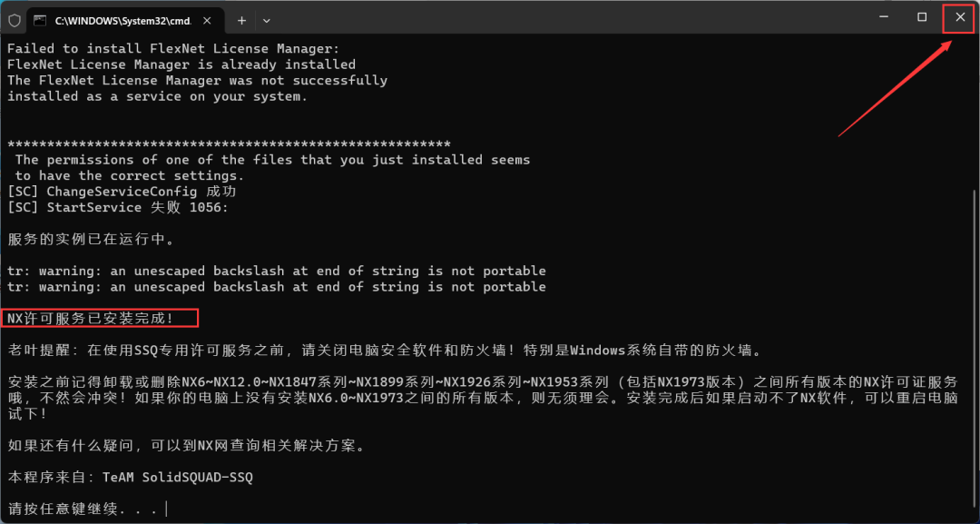This screenshot has height=524, width=980.
Task: Maximize the terminal window
Action: click(x=922, y=17)
